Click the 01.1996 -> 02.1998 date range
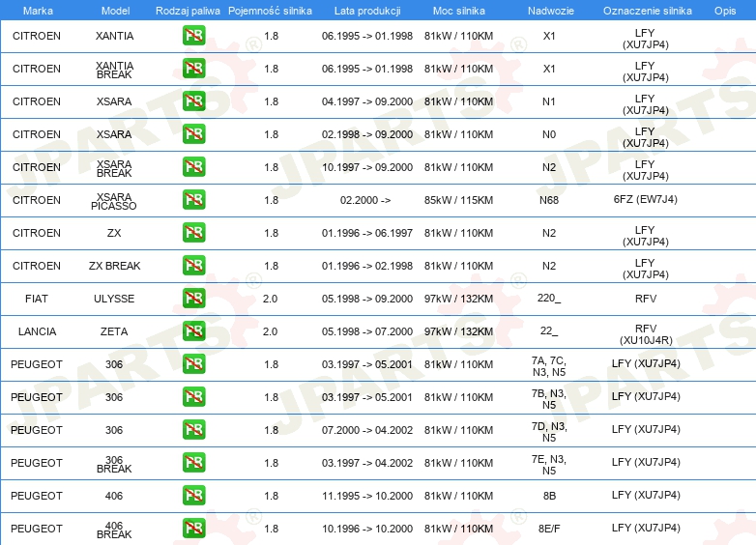Image resolution: width=756 pixels, height=545 pixels. 367,266
